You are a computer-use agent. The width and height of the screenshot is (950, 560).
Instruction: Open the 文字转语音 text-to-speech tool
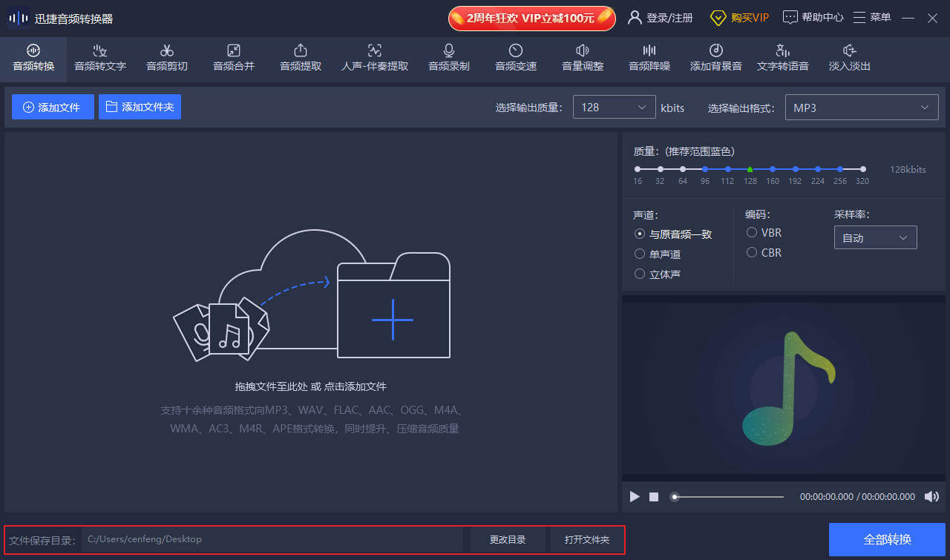point(783,58)
